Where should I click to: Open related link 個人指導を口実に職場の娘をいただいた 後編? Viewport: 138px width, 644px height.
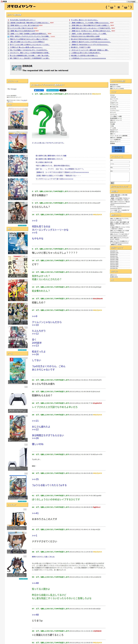click(51, 156)
